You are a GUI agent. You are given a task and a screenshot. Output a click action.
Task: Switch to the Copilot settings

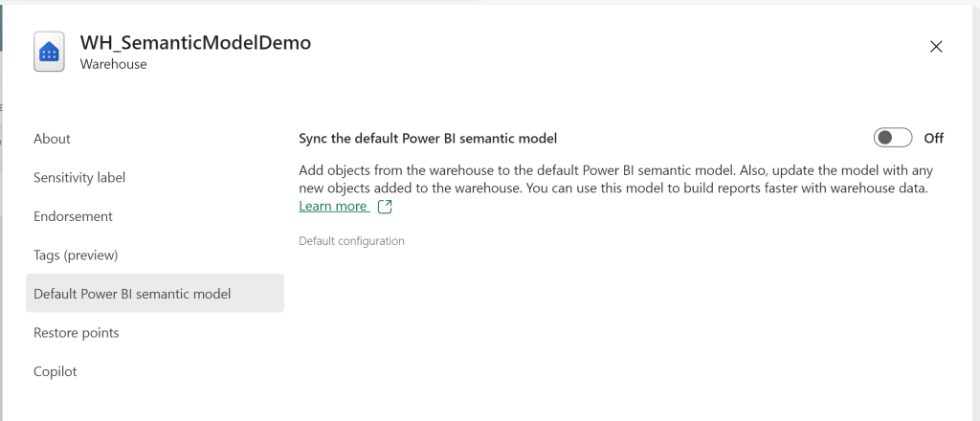click(x=55, y=371)
